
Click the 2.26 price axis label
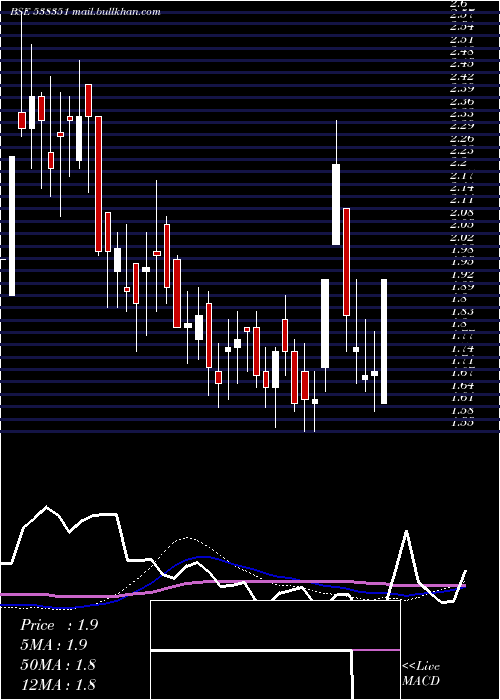[461, 138]
